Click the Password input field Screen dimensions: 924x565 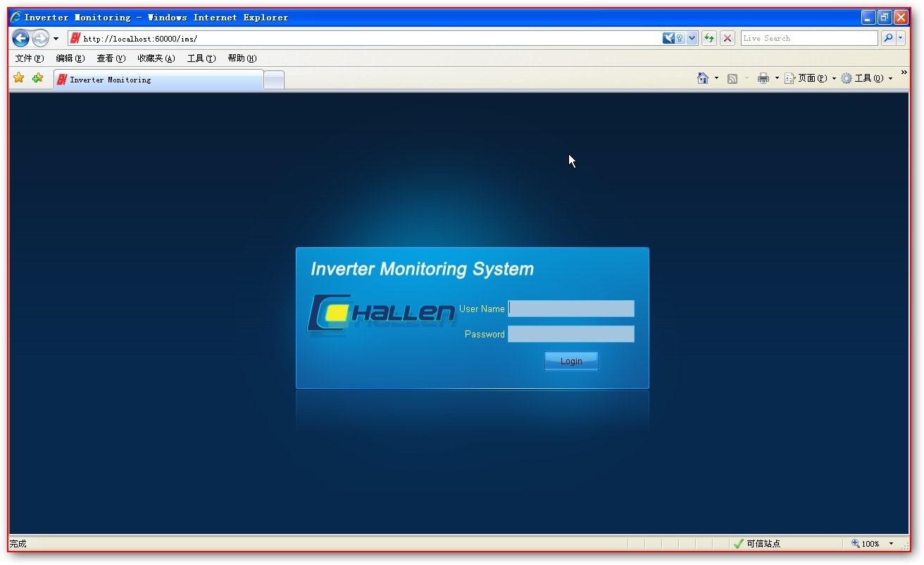point(571,334)
